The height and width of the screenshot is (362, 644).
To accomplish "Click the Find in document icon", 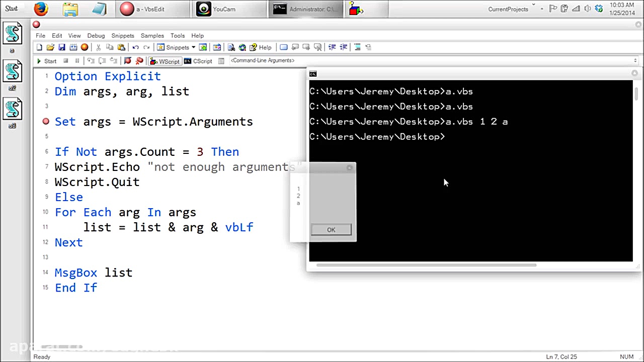I will coord(231,47).
